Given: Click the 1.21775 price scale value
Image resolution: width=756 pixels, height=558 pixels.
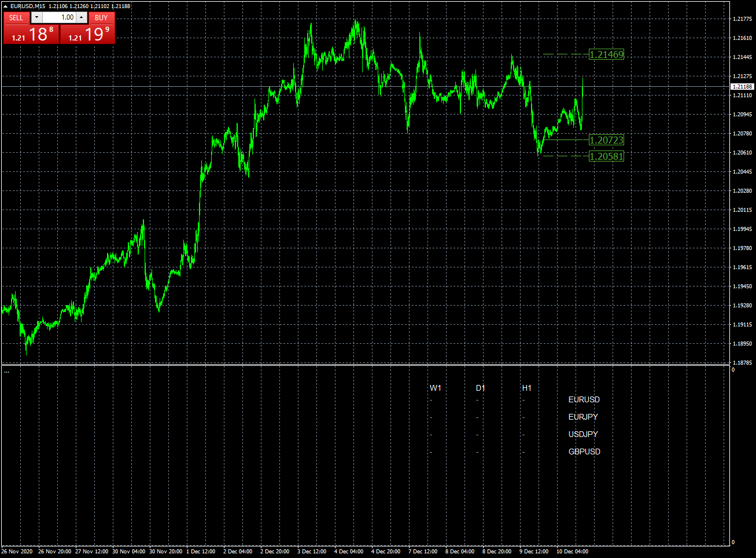Looking at the screenshot, I should click(743, 19).
